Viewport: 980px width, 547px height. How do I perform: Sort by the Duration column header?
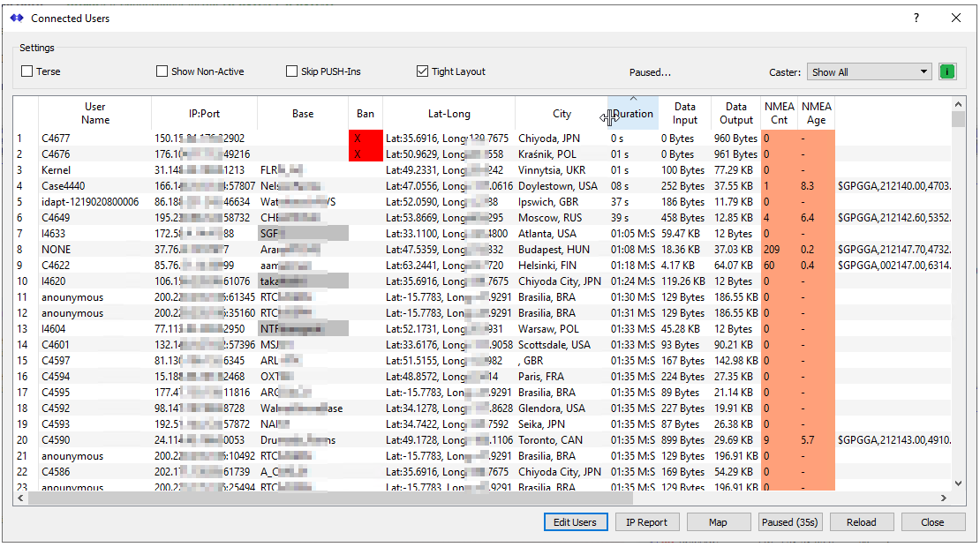point(633,114)
